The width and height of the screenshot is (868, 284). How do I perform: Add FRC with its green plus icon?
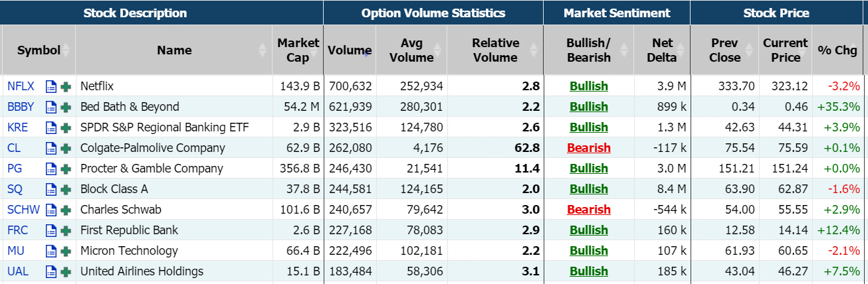click(66, 230)
